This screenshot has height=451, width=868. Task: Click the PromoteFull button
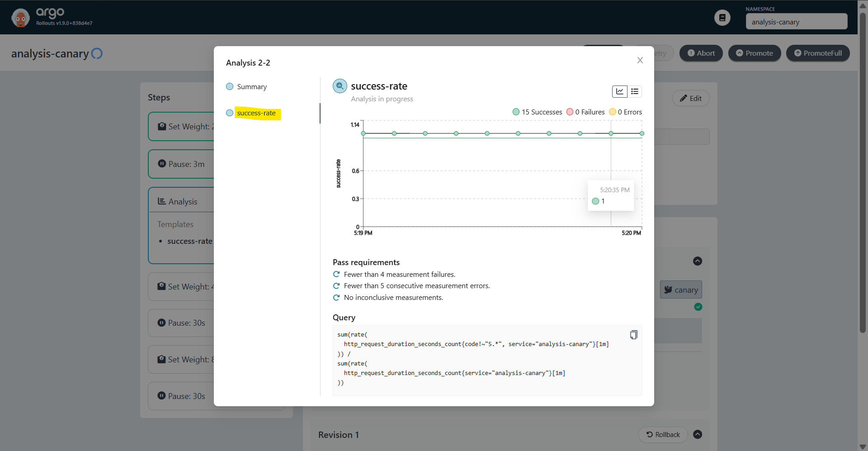818,53
